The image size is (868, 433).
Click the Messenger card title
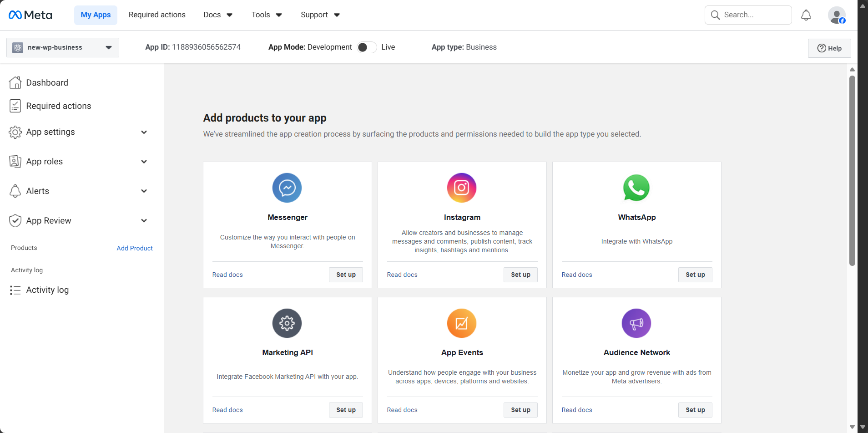coord(288,218)
